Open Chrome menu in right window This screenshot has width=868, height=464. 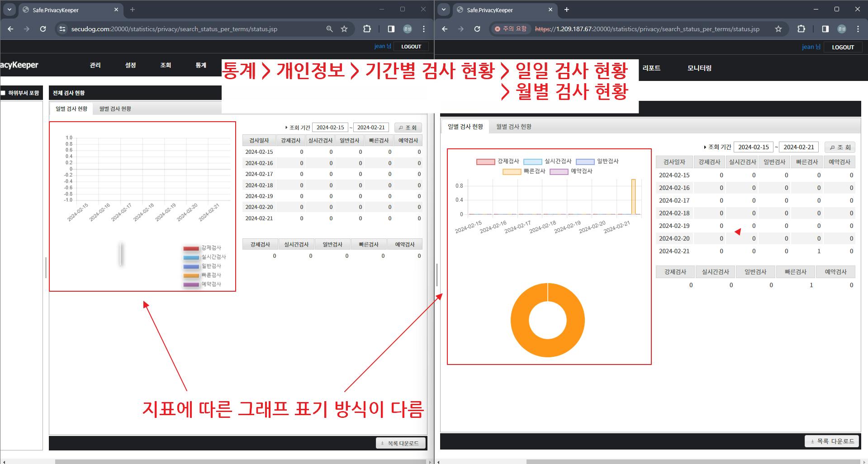(x=858, y=29)
